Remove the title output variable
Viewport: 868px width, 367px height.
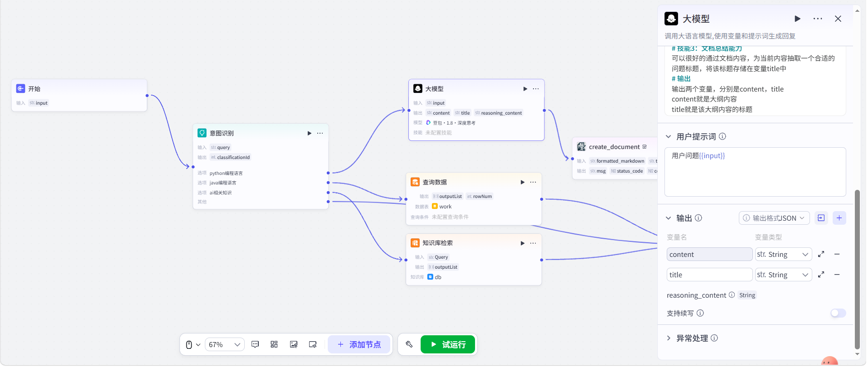tap(837, 275)
